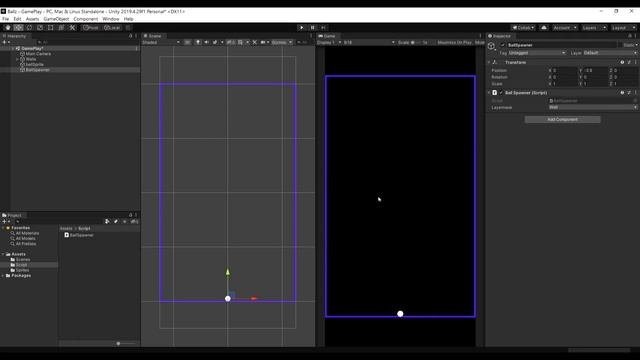
Task: Open the scene camera settings icon
Action: [x=263, y=42]
